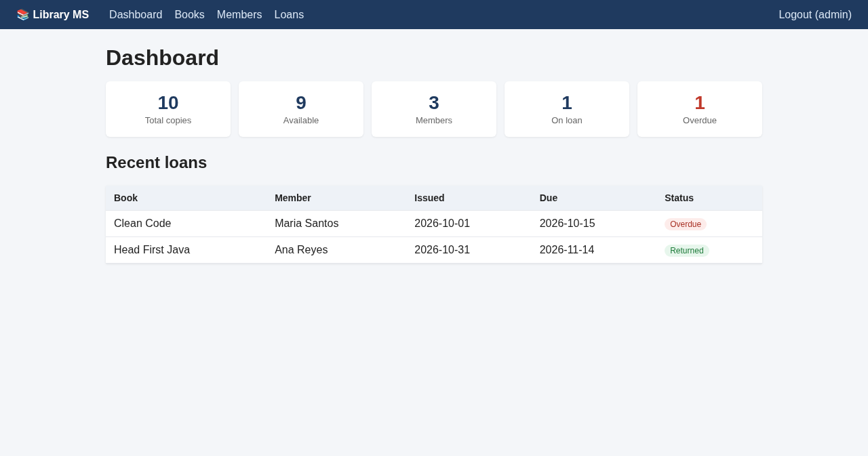
Task: Click the Dashboard page title
Action: coord(162,58)
